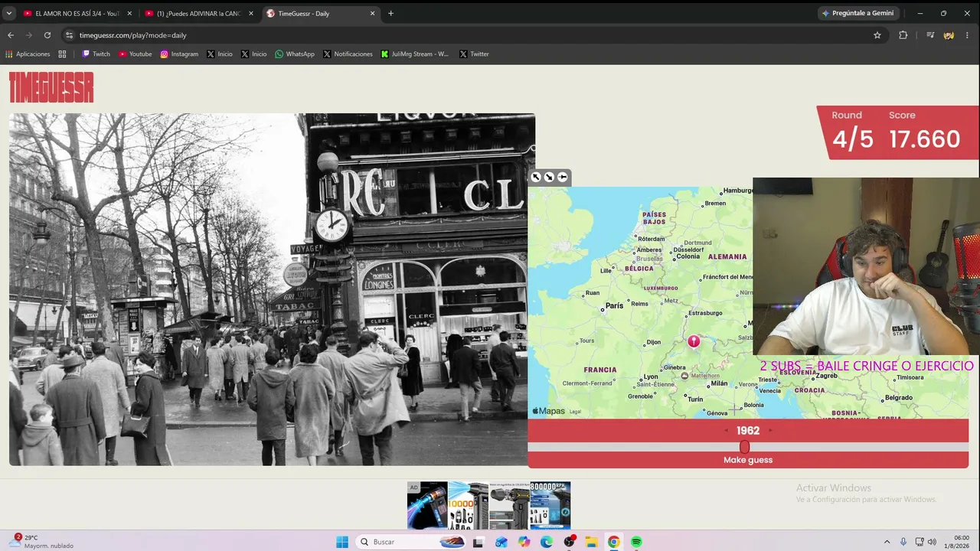980x551 pixels.
Task: Open the Aplicaciones bookmark
Action: click(x=28, y=54)
